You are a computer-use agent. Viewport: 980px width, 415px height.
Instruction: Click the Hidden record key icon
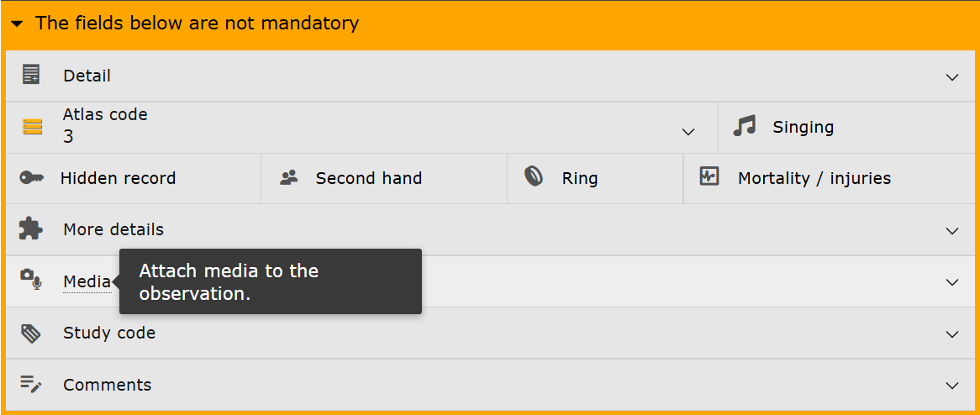point(32,178)
